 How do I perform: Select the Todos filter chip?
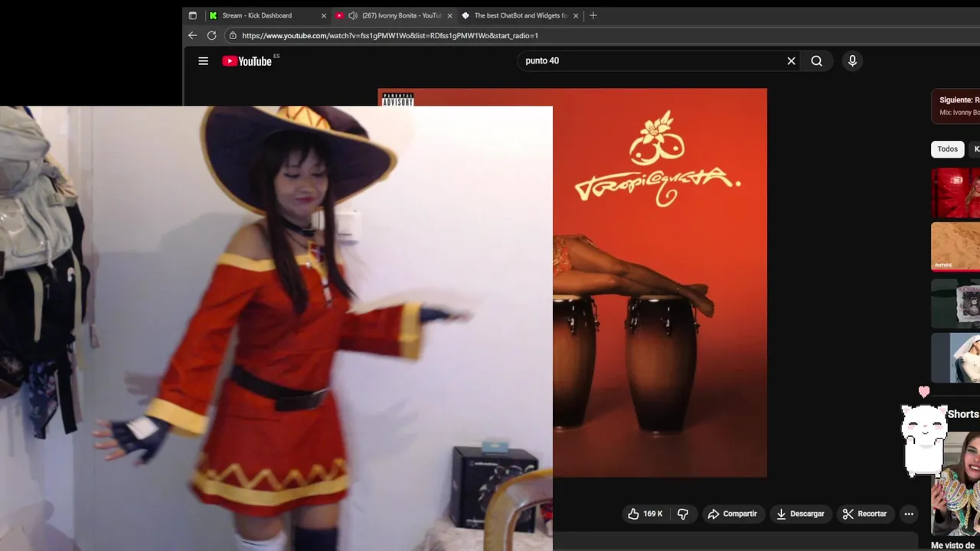pyautogui.click(x=947, y=149)
